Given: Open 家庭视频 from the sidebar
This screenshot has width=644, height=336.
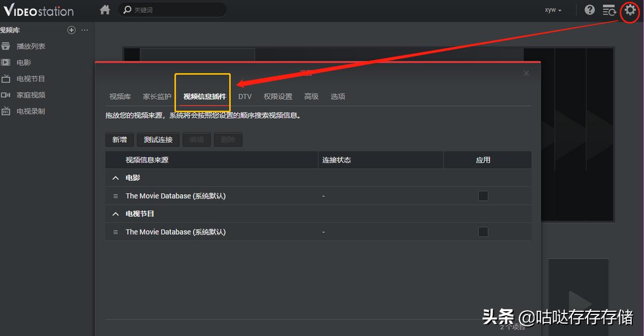Looking at the screenshot, I should (6, 94).
